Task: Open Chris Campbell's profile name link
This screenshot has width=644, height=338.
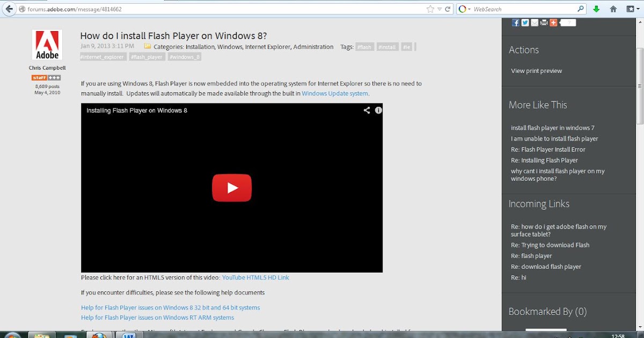Action: [47, 68]
